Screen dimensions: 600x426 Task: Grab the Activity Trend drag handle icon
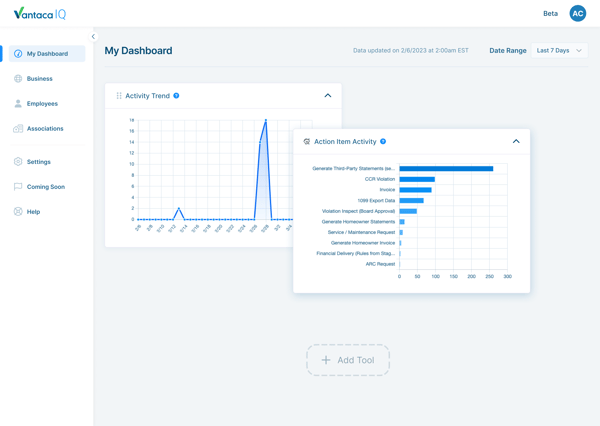119,96
